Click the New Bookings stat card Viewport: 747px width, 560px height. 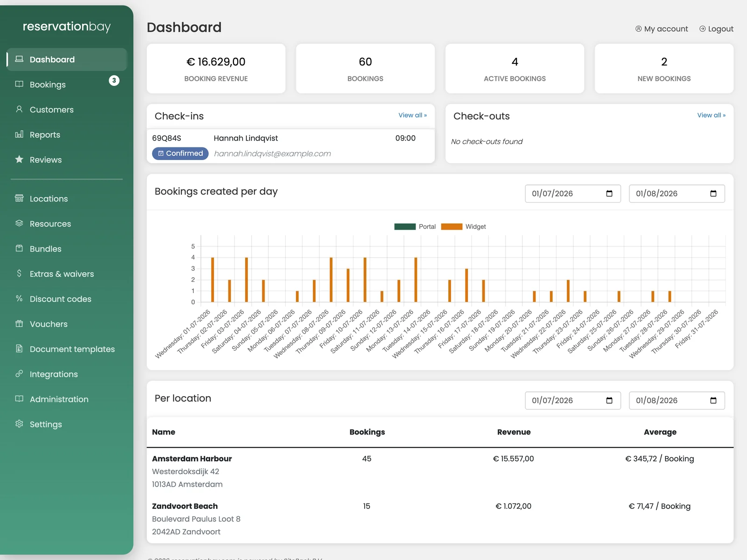pyautogui.click(x=664, y=69)
